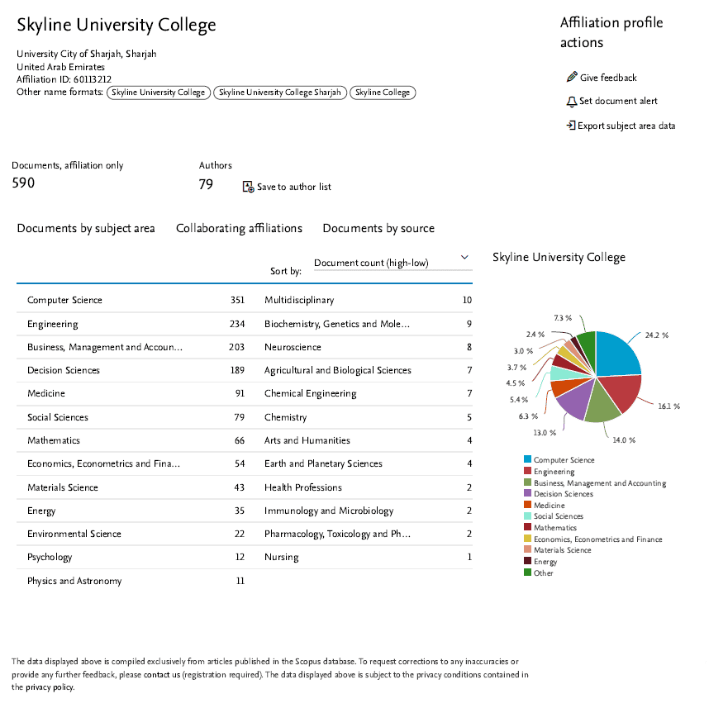Select the Health Professions row
728x727 pixels.
pos(369,487)
